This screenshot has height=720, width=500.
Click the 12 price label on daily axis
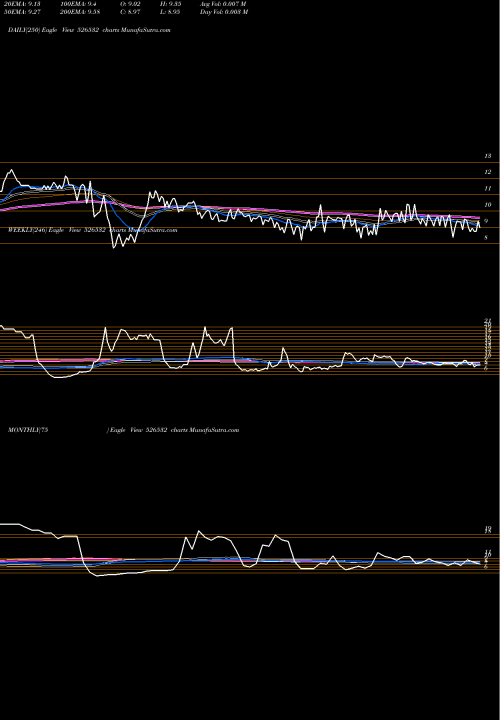coord(488,172)
